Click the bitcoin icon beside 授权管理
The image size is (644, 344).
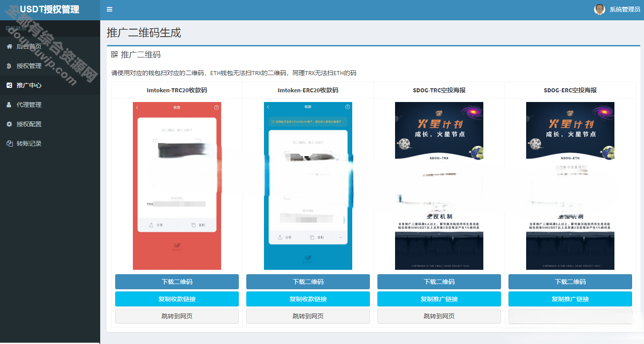pos(9,66)
